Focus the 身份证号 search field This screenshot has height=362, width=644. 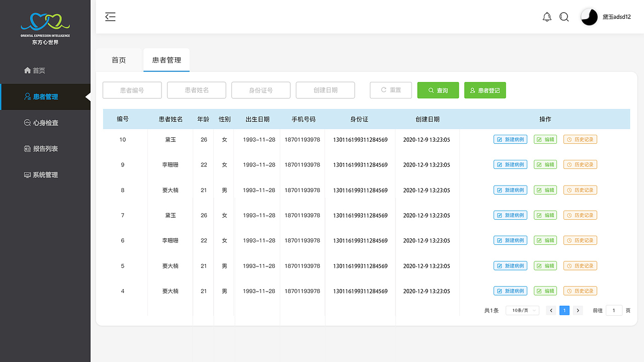coord(261,90)
